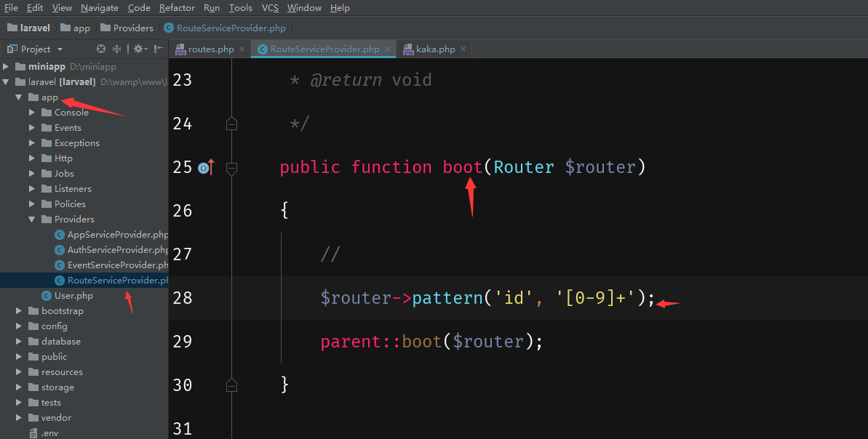Open Project panel gear settings
The height and width of the screenshot is (439, 868).
click(140, 49)
